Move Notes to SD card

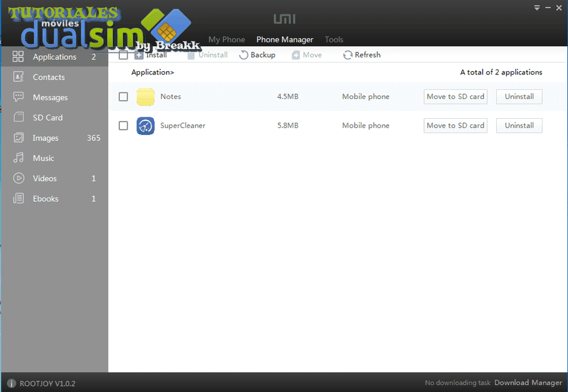[455, 97]
